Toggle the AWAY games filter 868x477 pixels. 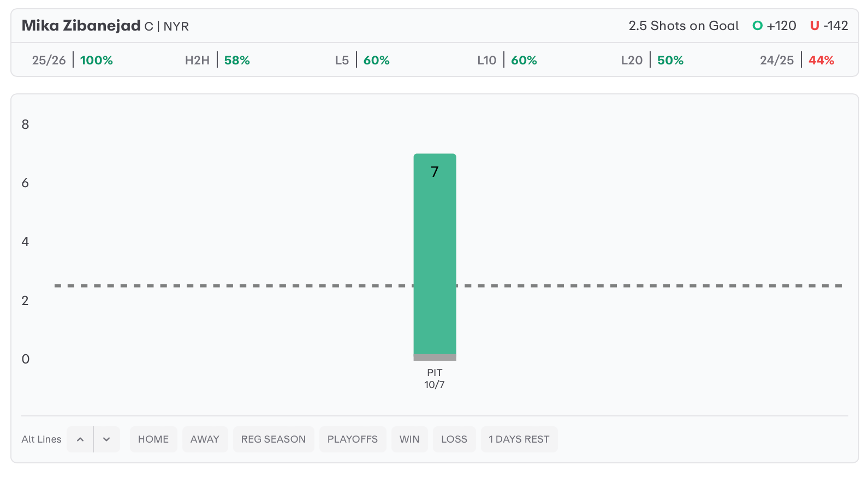click(205, 439)
